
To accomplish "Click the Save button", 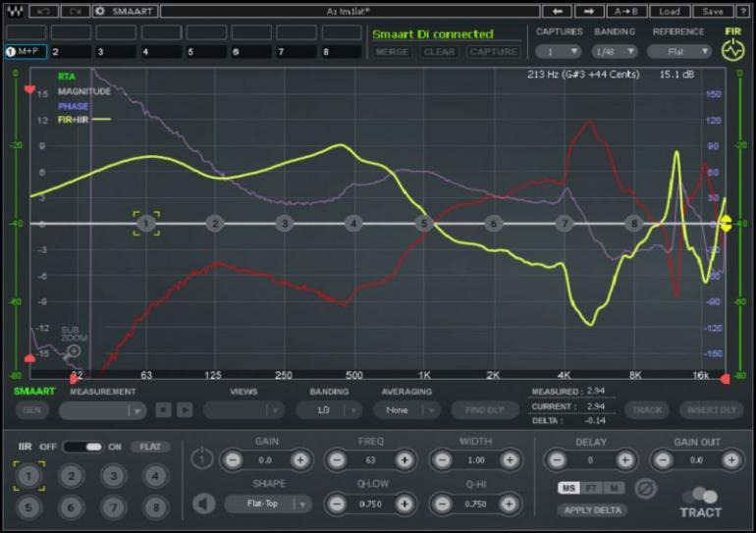I will pyautogui.click(x=712, y=11).
